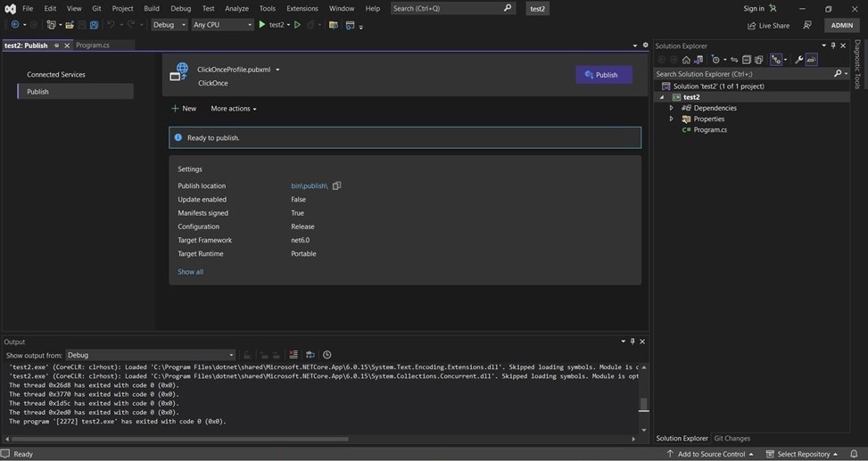Click Add to Source Control
This screenshot has width=868, height=461.
[710, 454]
